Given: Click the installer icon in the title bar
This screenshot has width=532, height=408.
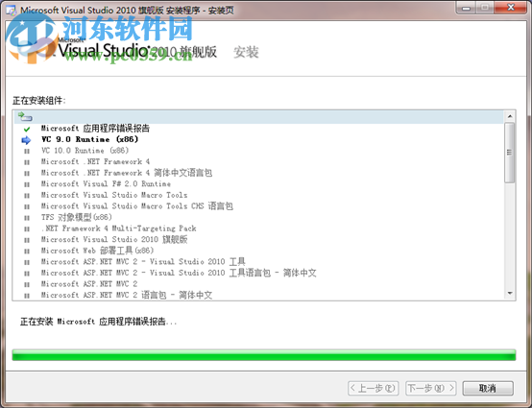Looking at the screenshot, I should (11, 10).
